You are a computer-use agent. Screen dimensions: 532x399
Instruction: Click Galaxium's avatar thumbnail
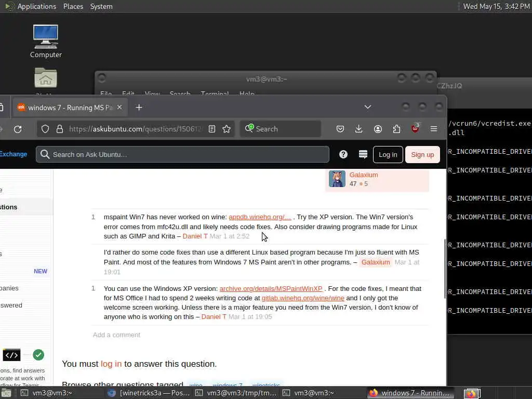337,179
